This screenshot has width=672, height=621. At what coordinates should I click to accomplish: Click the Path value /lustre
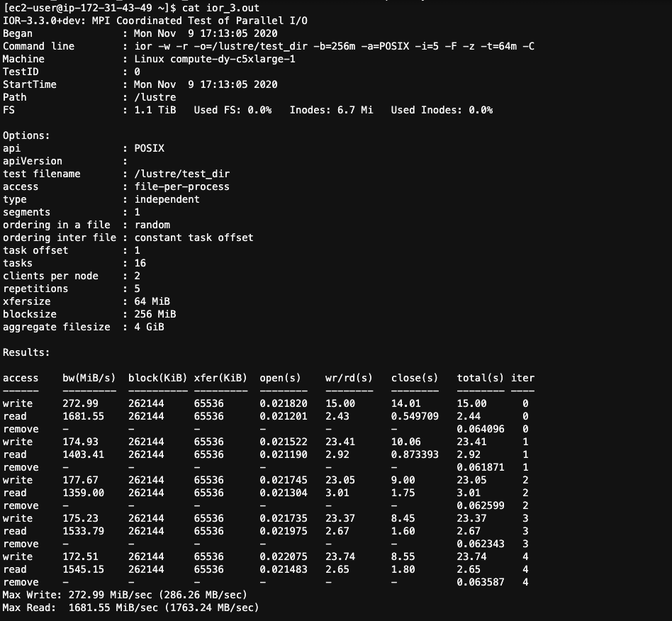(155, 97)
